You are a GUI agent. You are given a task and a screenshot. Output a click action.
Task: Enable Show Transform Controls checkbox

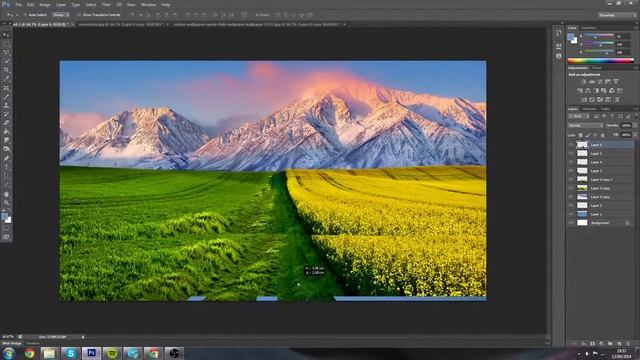pos(79,15)
